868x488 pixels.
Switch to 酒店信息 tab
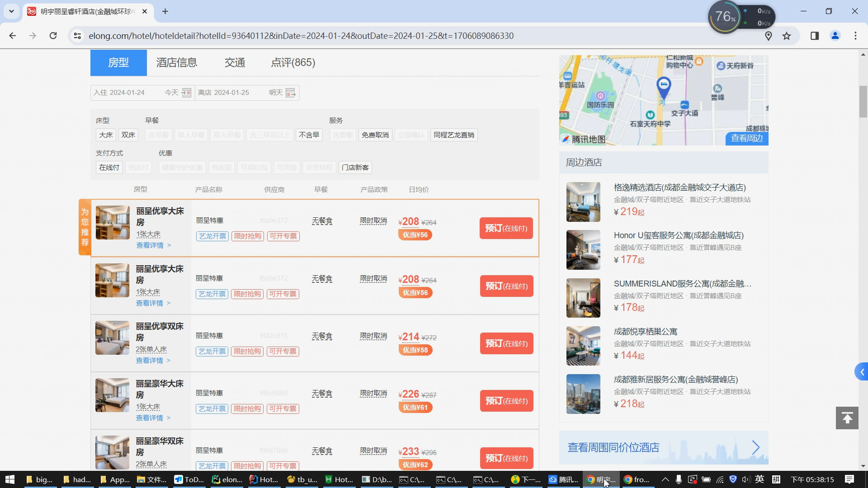click(176, 63)
